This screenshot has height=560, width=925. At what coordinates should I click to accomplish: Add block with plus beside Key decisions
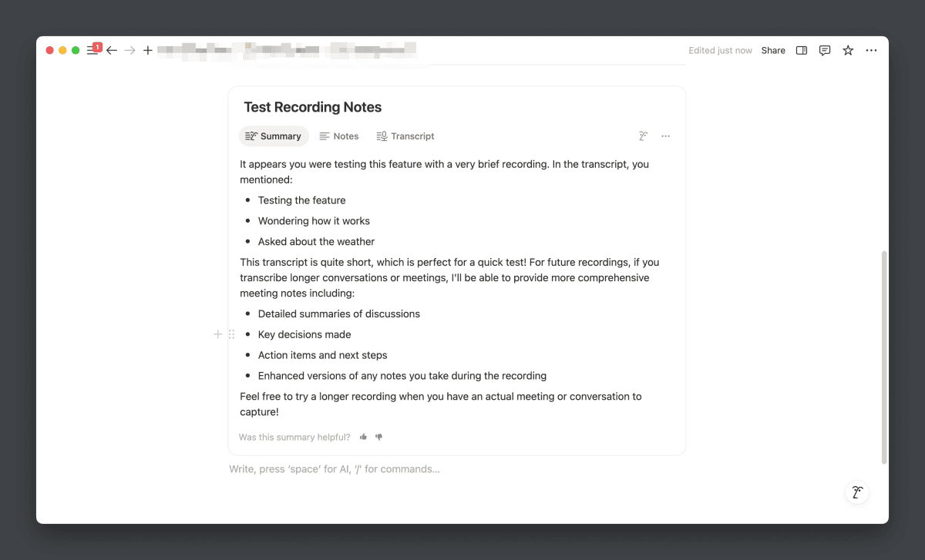(x=217, y=334)
